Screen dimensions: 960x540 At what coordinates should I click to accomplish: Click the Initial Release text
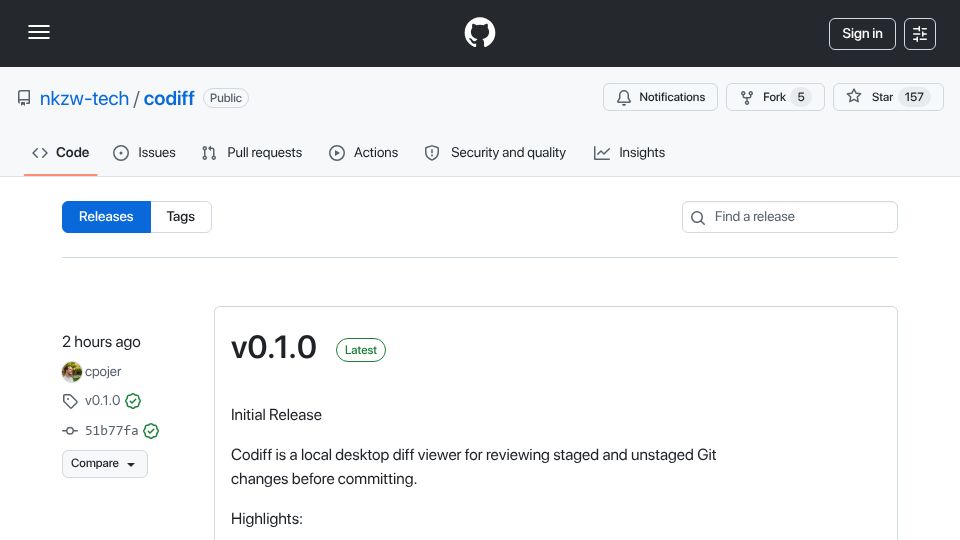276,414
